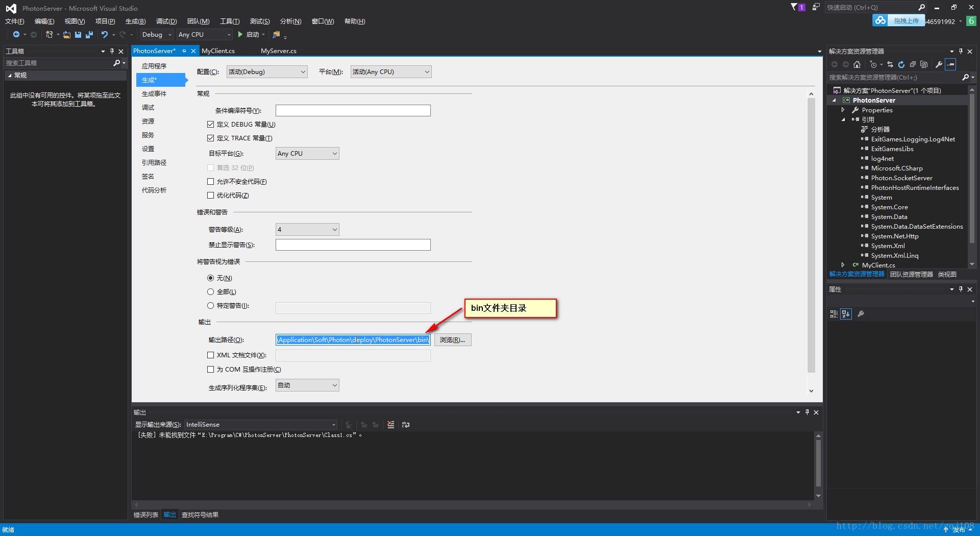Click Clear All icon in Output panel
The image size is (980, 536).
[x=391, y=425]
